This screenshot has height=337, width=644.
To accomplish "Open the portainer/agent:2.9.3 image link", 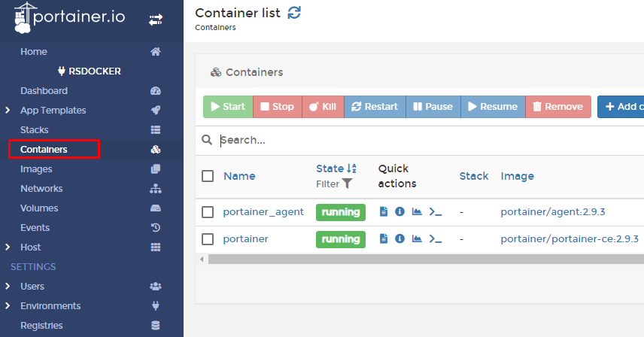I will [x=553, y=212].
